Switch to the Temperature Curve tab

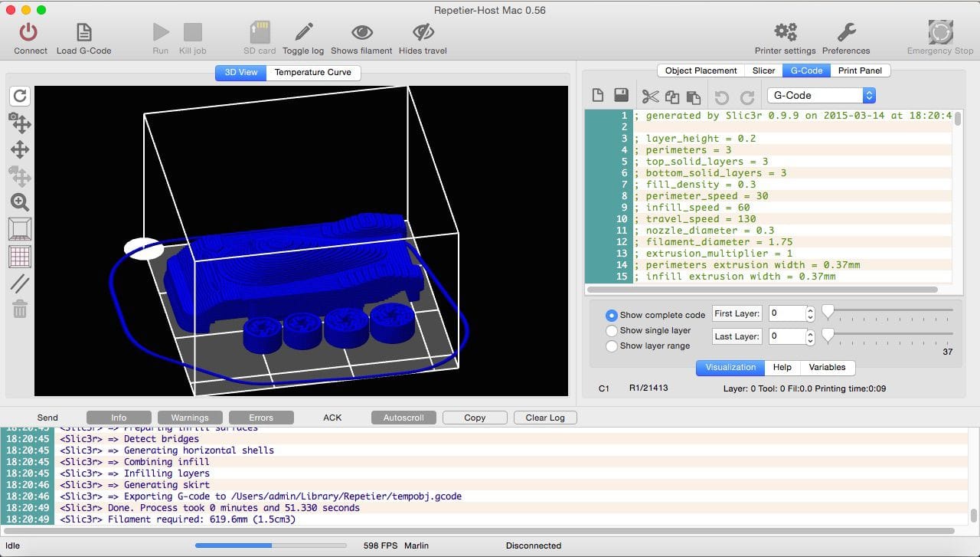click(313, 72)
